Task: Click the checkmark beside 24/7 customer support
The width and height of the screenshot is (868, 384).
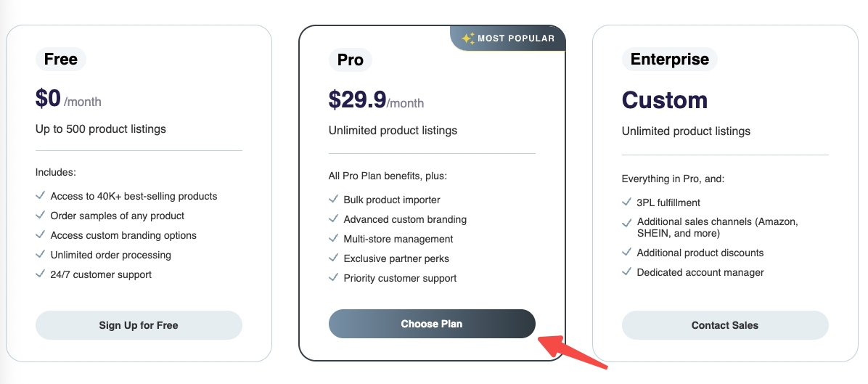Action: tap(40, 274)
